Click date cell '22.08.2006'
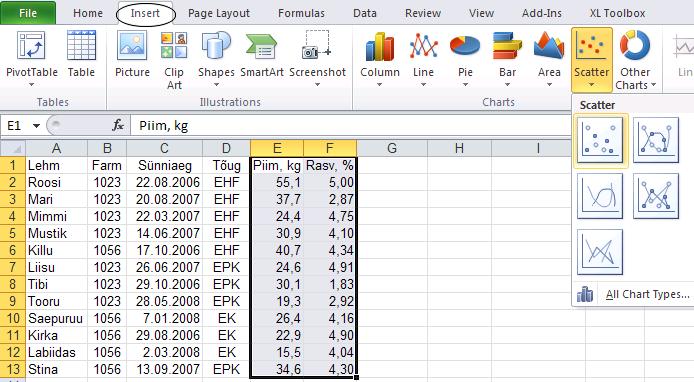 (165, 182)
